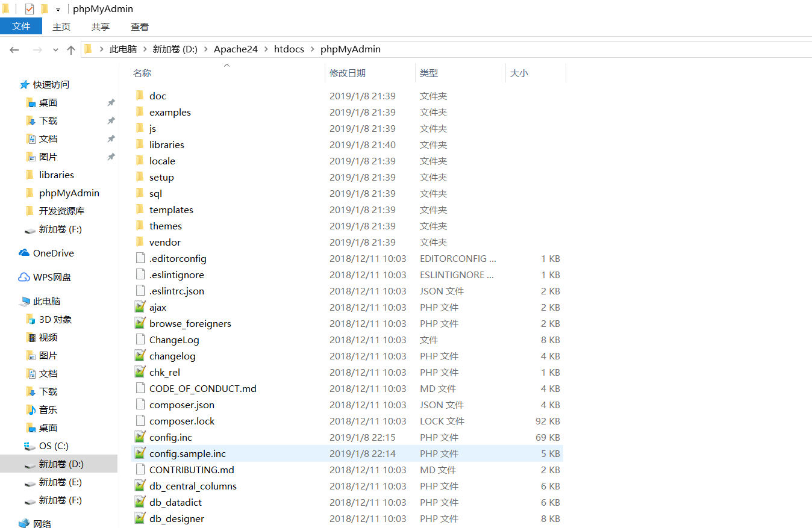The image size is (812, 528).
Task: Click the setup folder icon
Action: pos(140,177)
